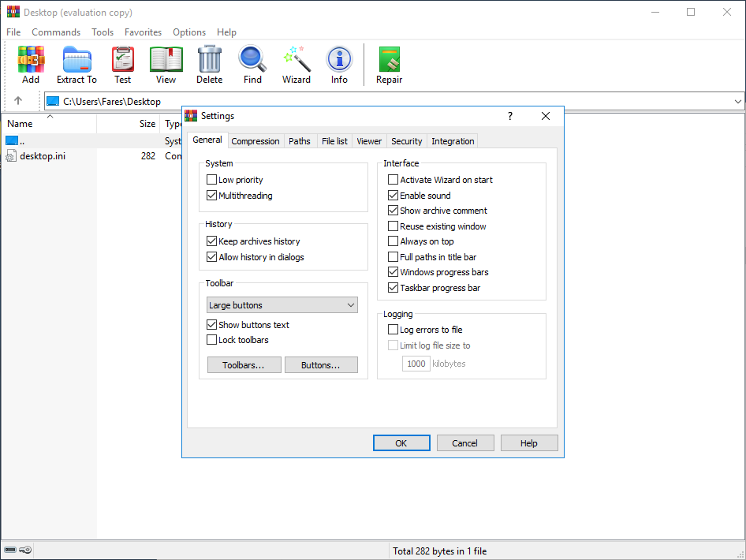This screenshot has width=746, height=560.
Task: Click the Help button in Settings dialog
Action: click(529, 443)
